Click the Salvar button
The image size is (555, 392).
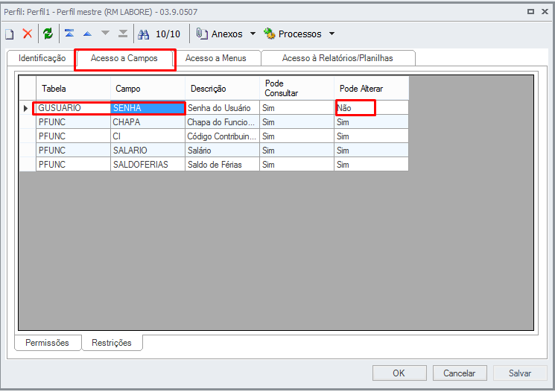point(520,373)
